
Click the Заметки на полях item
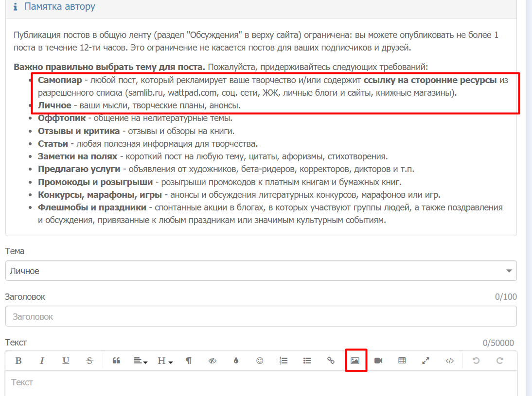pos(213,156)
